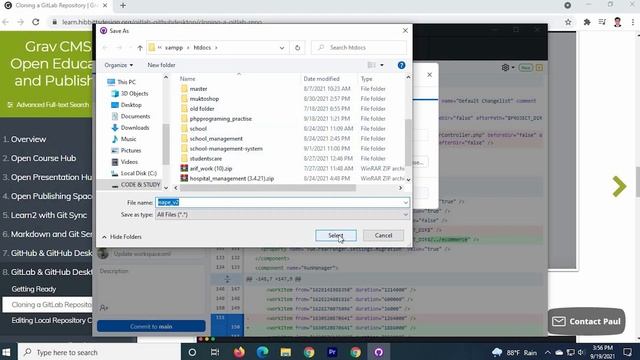640x360 pixels.
Task: Click the file list vertical scrollbar
Action: coord(408,142)
